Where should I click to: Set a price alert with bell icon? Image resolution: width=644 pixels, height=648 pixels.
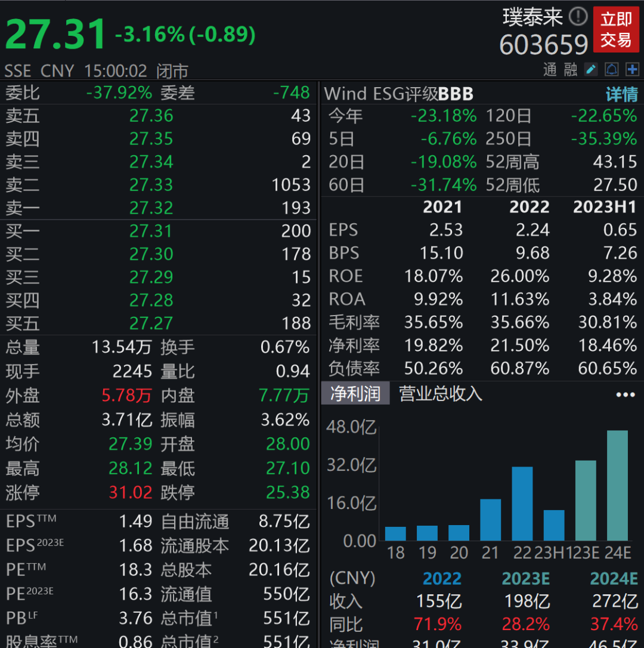(x=612, y=69)
